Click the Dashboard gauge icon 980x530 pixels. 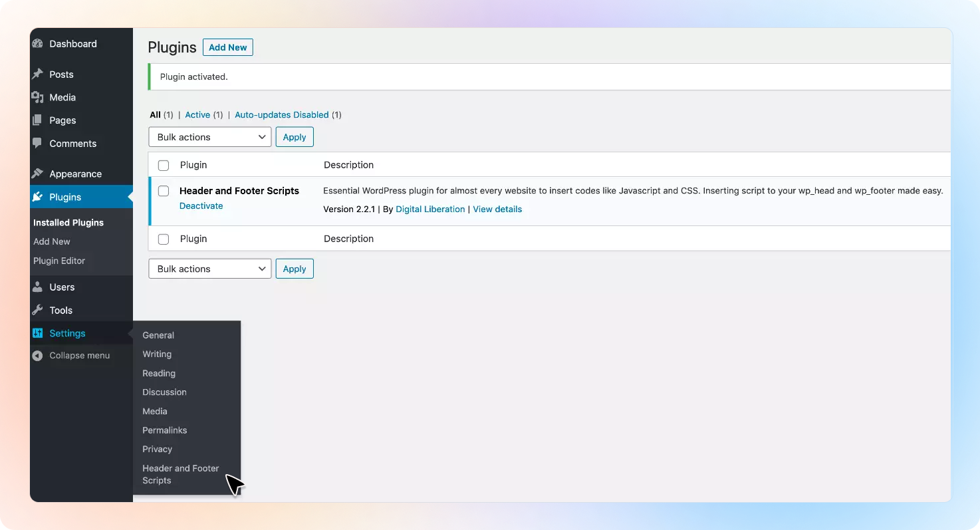point(37,44)
